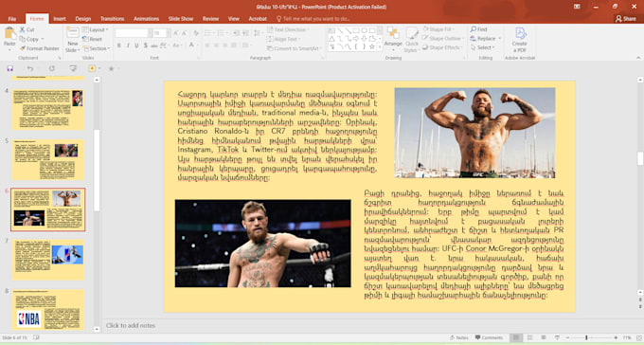
Task: Fit slide to current window icon
Action: [639, 337]
